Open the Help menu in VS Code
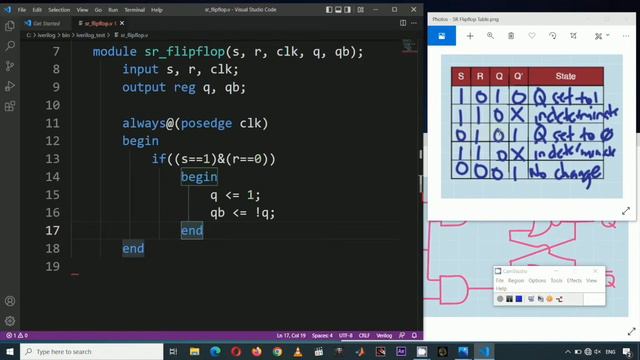640x360 pixels. 157,9
